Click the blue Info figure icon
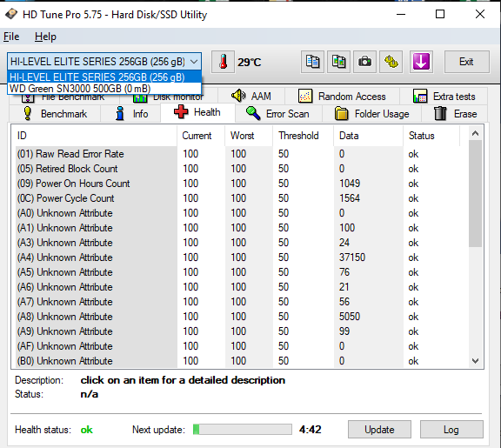Screen dimensions: 501x448 (120, 113)
